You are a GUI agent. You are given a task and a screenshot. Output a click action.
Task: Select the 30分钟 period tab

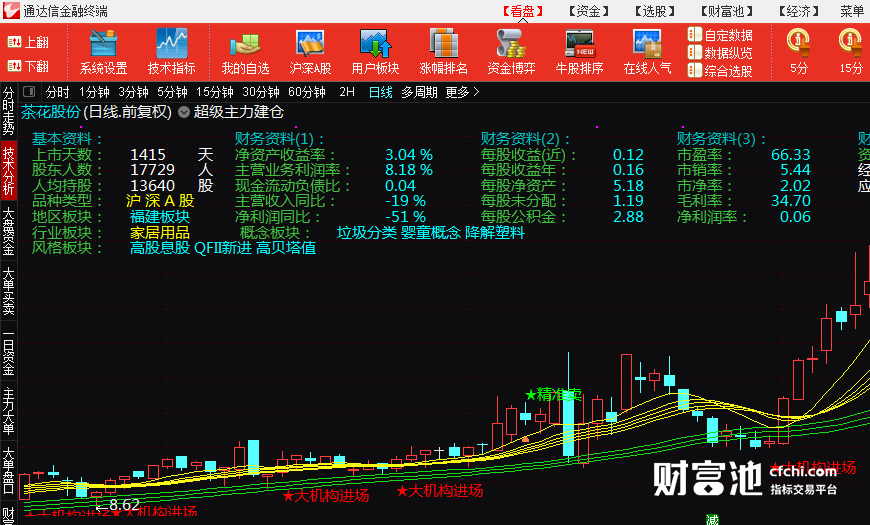tap(261, 92)
